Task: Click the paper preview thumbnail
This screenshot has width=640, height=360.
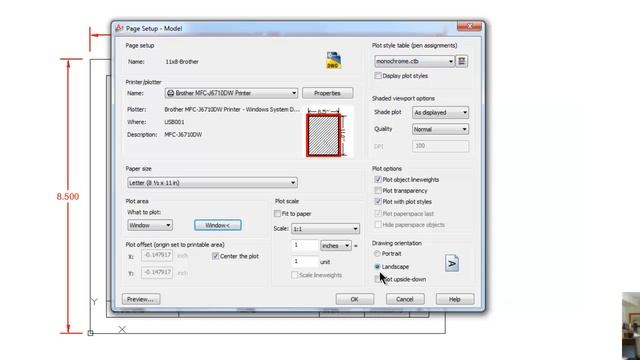Action: 324,135
